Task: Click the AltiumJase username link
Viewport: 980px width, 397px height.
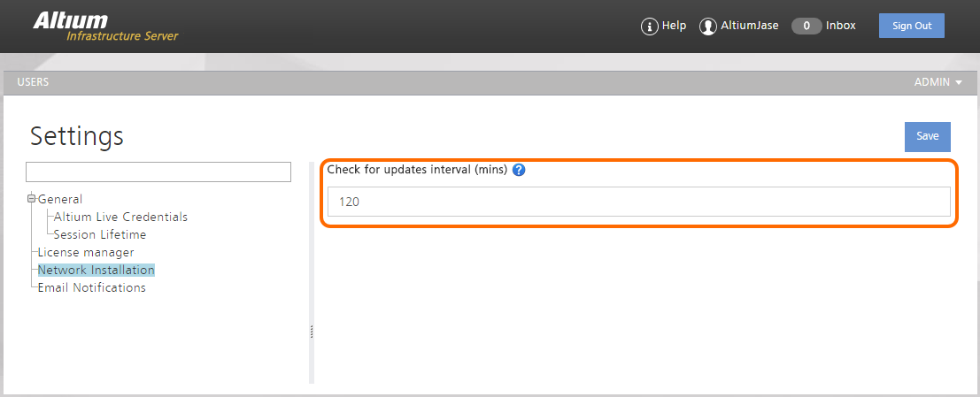Action: coord(750,26)
